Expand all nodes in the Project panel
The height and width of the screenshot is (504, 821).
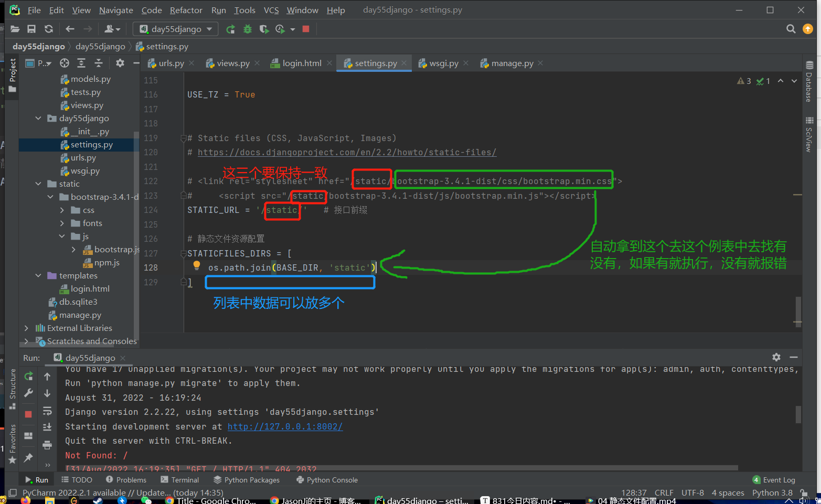81,63
